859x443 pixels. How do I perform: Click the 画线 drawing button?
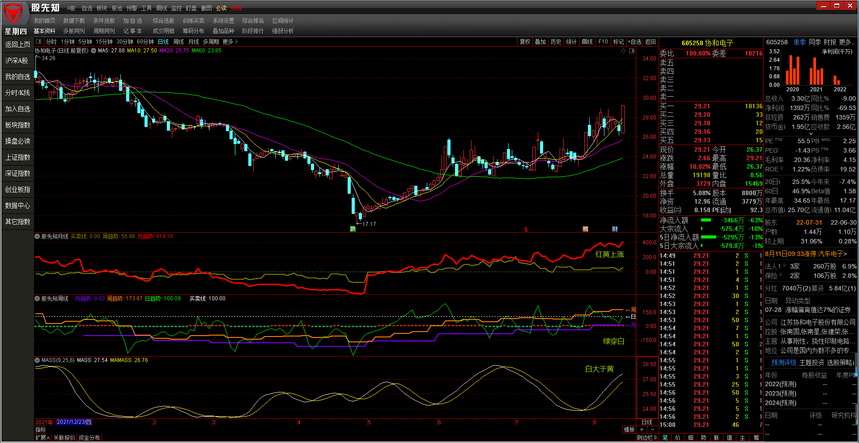tap(587, 42)
